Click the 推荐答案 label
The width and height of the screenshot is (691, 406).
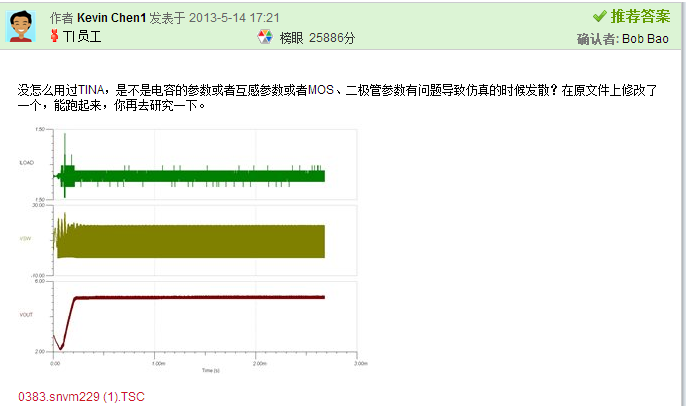[x=640, y=16]
